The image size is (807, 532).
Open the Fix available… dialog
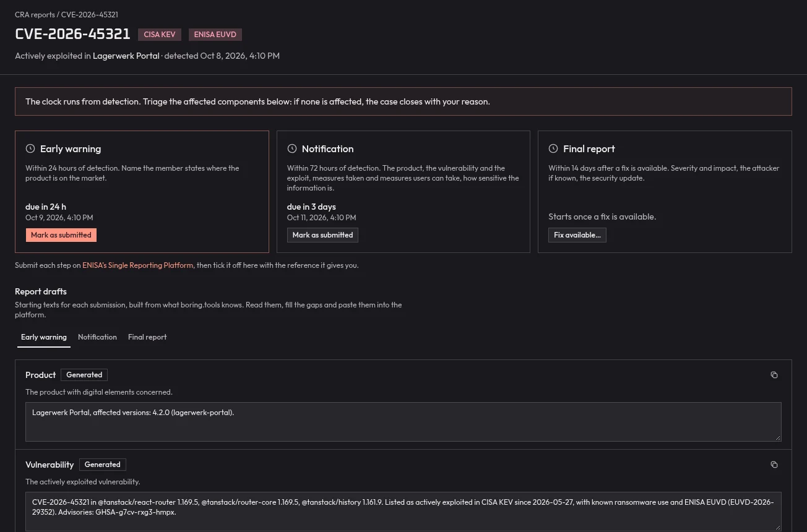click(577, 235)
